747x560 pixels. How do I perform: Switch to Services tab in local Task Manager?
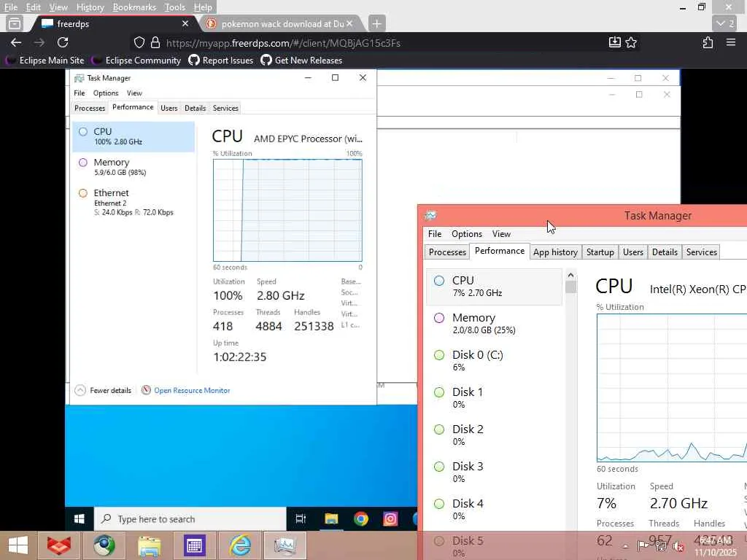point(701,252)
